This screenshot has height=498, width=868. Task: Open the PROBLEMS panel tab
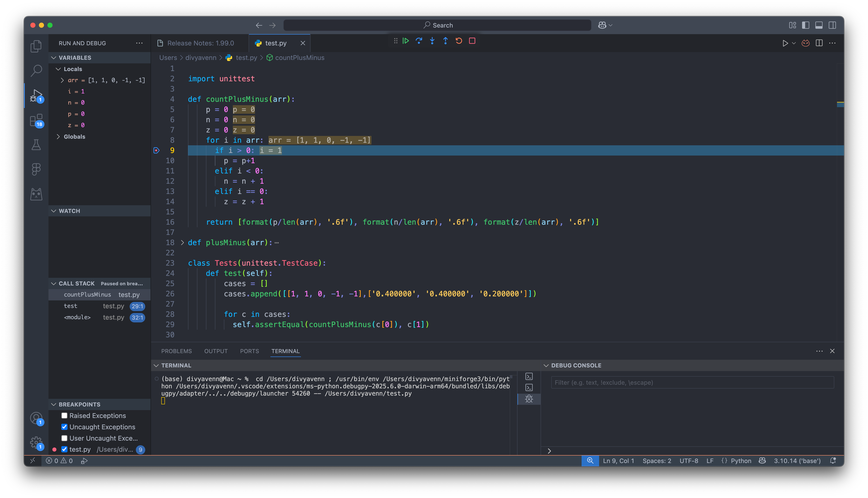coord(176,351)
